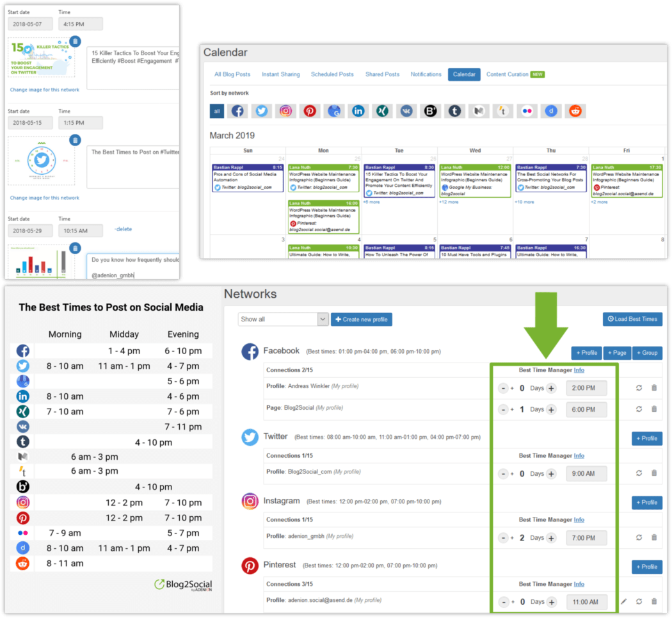Filter calendar by Facebook network icon

click(x=237, y=111)
